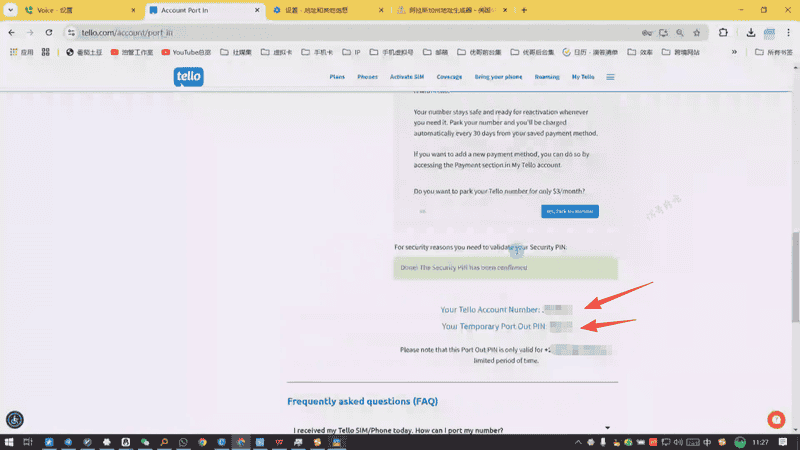Open the volume control in system tray
Screen dimensions: 800x450
pos(678,442)
